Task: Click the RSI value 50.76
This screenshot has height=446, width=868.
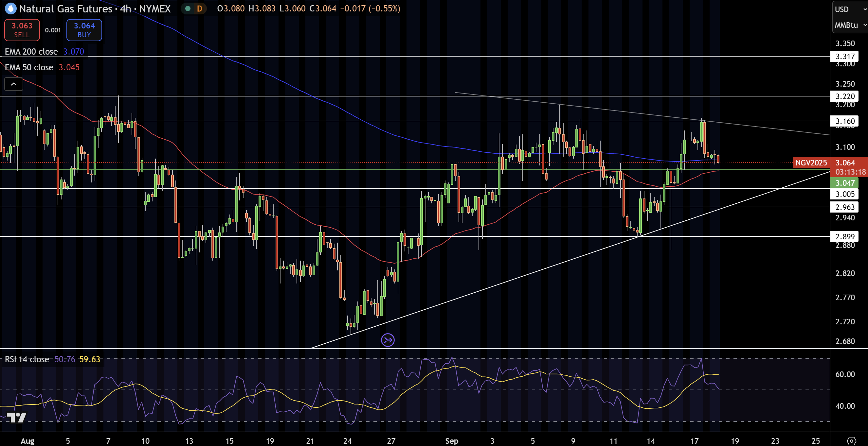Action: point(65,359)
